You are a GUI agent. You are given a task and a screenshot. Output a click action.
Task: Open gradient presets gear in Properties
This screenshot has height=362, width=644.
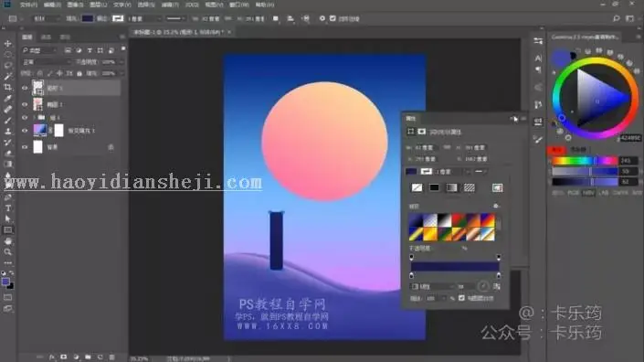pos(496,206)
